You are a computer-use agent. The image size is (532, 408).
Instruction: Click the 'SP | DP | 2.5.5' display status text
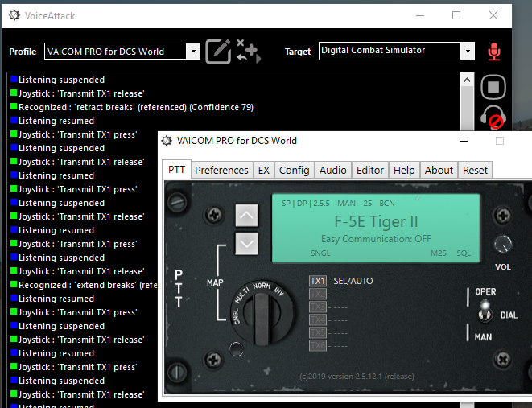tap(305, 203)
